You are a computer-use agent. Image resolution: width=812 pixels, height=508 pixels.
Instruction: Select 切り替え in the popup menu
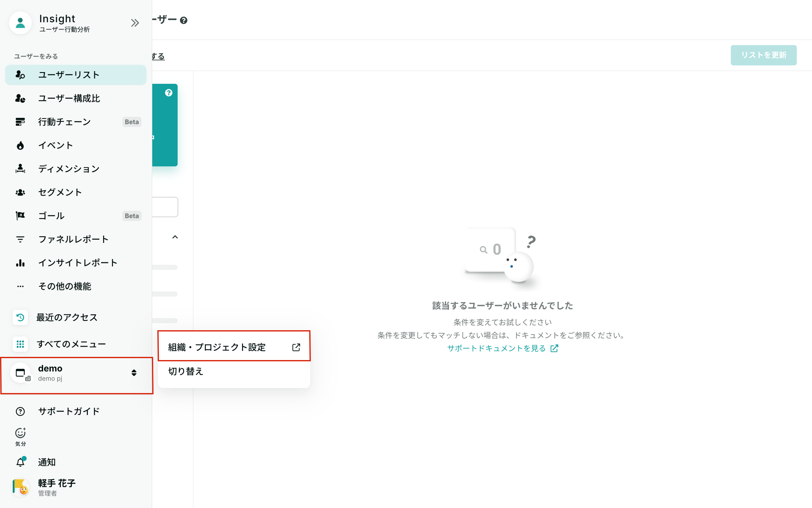click(234, 371)
